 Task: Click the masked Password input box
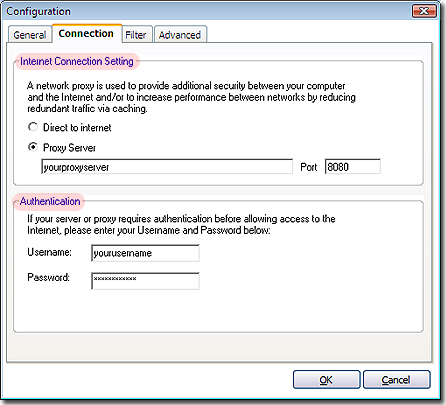[145, 281]
